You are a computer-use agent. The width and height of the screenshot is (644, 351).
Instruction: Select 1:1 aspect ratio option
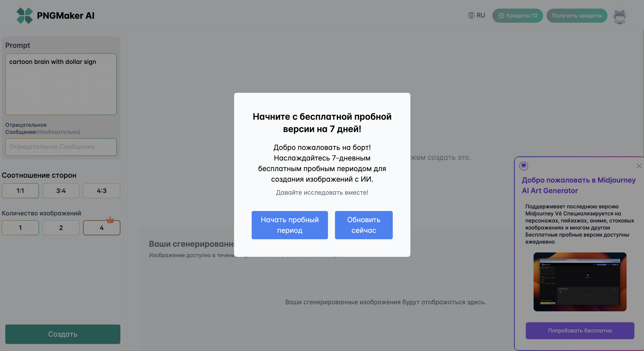coord(20,191)
